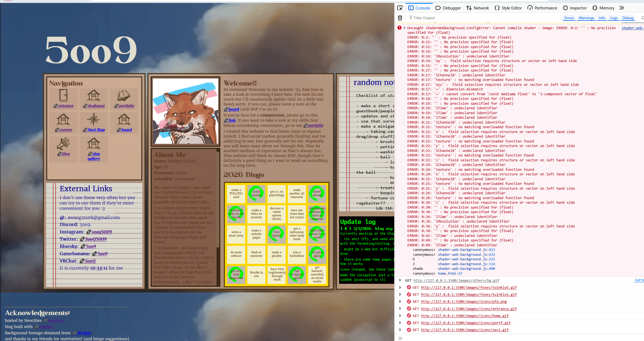Open devtools overflow chevron for more tools
This screenshot has height=341, width=644.
(622, 8)
